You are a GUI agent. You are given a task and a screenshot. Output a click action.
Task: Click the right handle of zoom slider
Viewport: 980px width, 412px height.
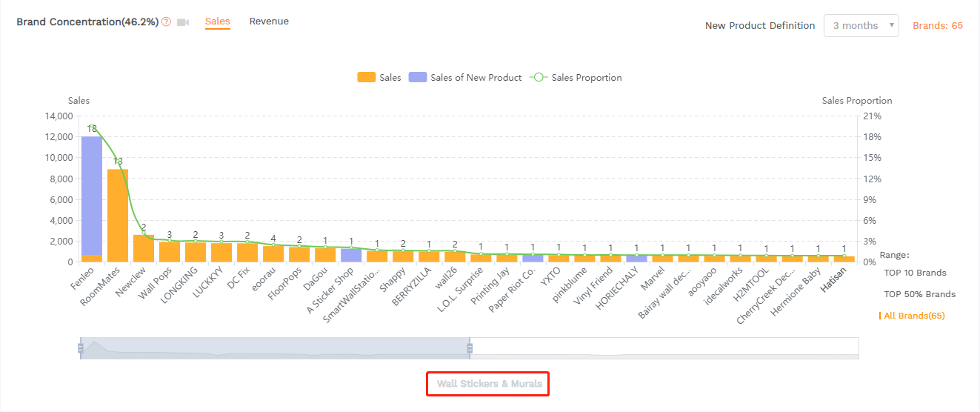[x=470, y=348]
